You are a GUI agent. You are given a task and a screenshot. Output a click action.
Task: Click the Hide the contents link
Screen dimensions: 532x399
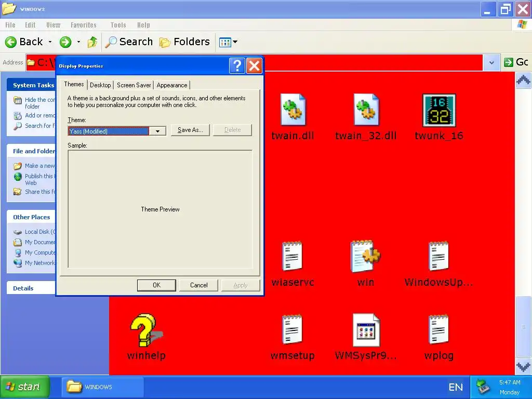point(39,103)
